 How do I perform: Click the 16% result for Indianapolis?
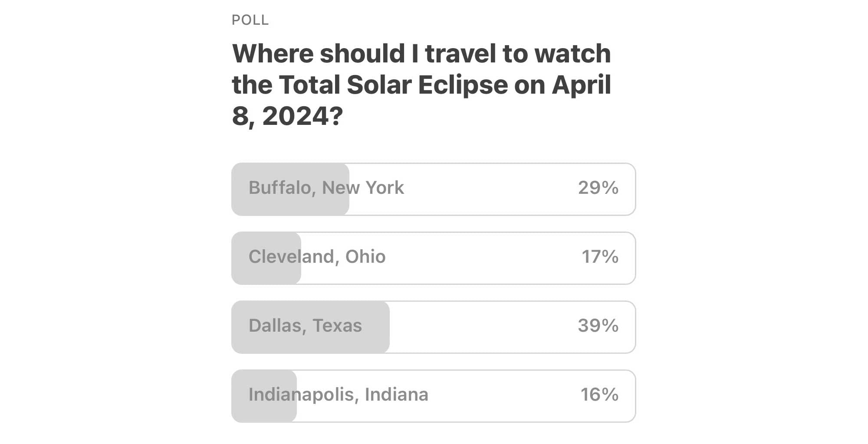pyautogui.click(x=599, y=395)
